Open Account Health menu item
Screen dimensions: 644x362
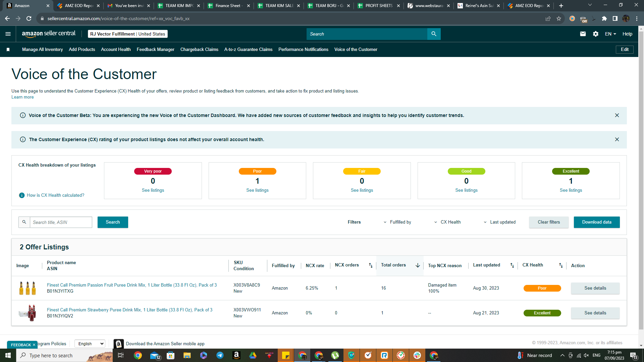tap(116, 50)
